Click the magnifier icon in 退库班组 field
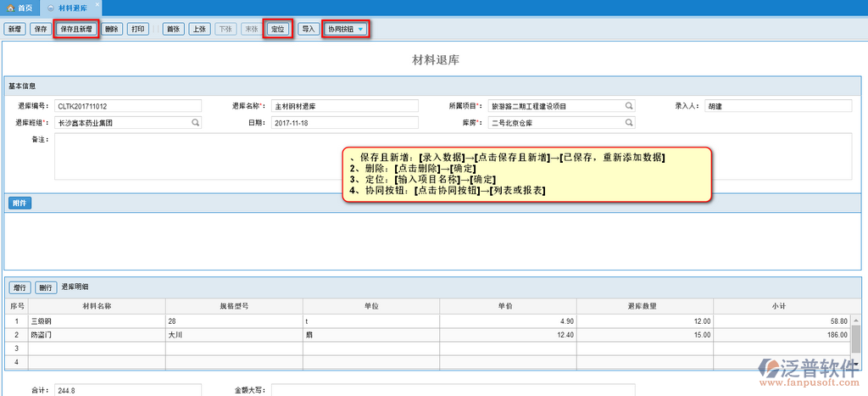The width and height of the screenshot is (868, 396). [x=195, y=123]
